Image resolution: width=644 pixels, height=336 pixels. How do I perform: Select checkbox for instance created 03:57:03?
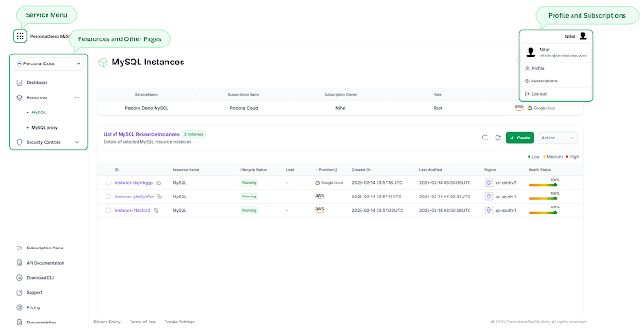(108, 210)
